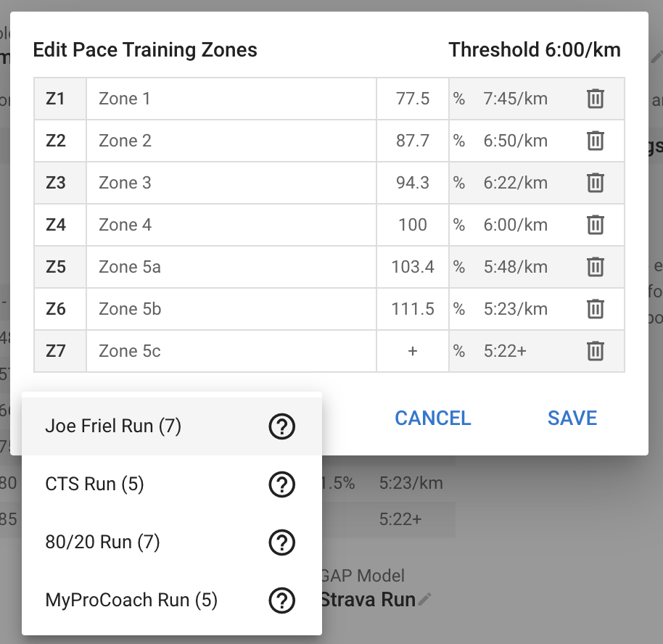
Task: Click the 87.7 percent field for Z2
Action: [412, 141]
